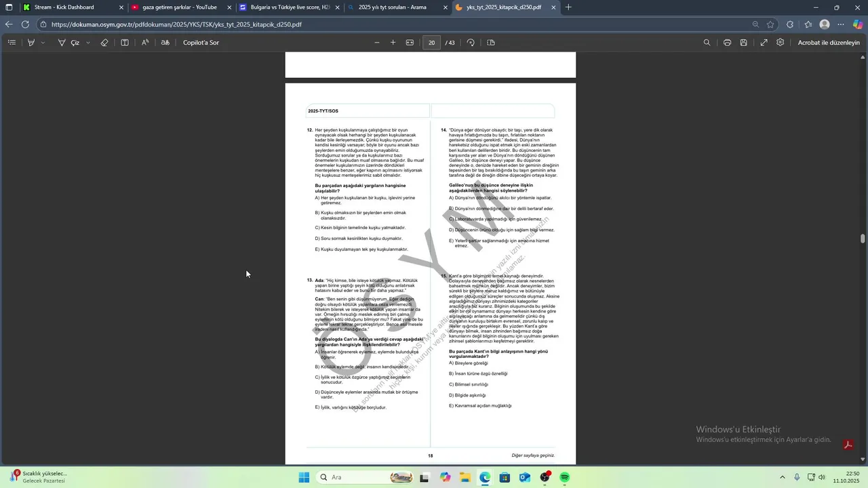The height and width of the screenshot is (488, 868).
Task: Click the address bar URL
Action: (x=176, y=24)
